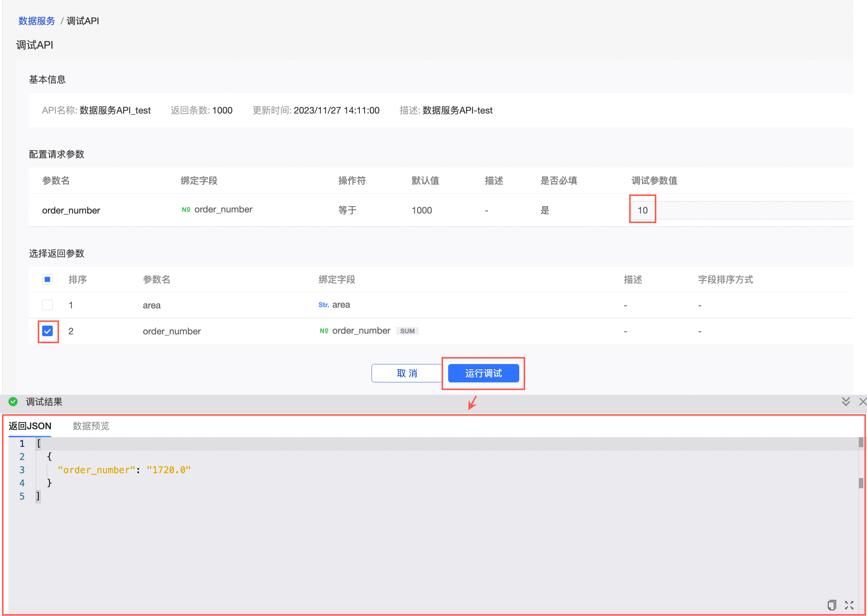The image size is (867, 616).
Task: Collapse the debug result panel
Action: pos(845,402)
